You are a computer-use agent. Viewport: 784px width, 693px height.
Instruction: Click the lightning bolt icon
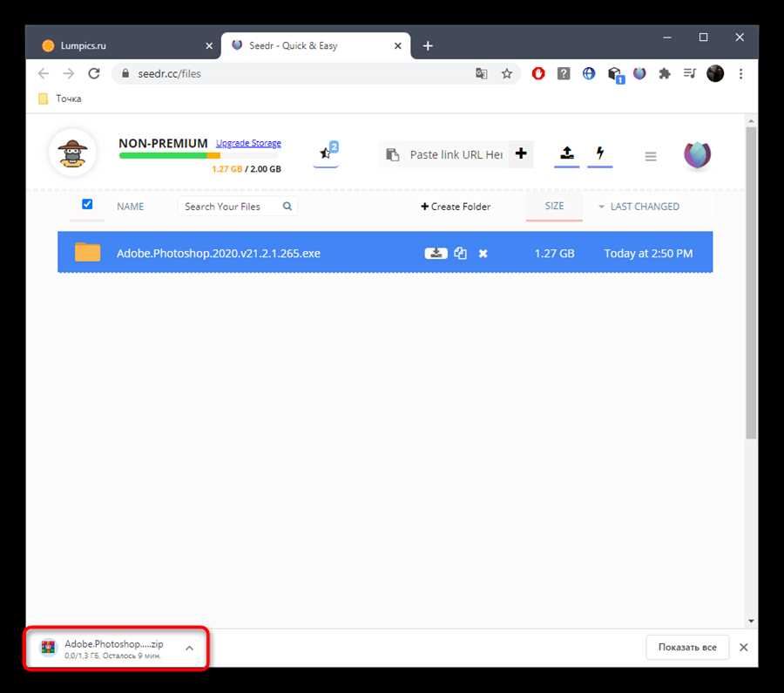(x=600, y=153)
